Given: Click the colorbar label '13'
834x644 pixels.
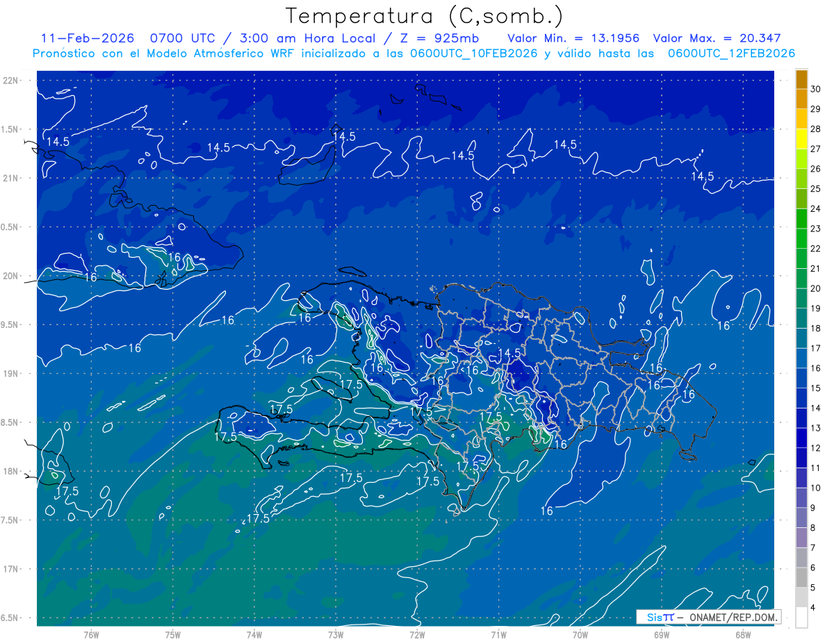Looking at the screenshot, I should tap(816, 428).
